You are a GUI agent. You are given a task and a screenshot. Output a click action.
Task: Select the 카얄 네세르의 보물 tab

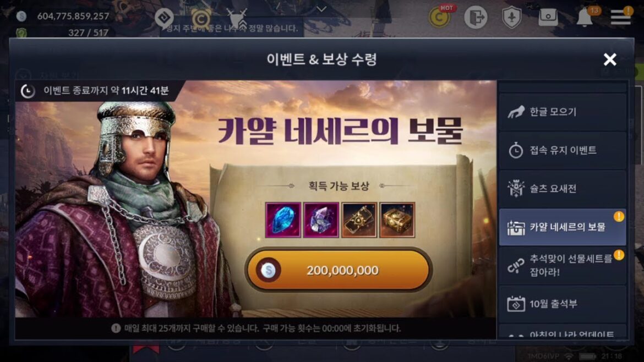[x=563, y=227]
